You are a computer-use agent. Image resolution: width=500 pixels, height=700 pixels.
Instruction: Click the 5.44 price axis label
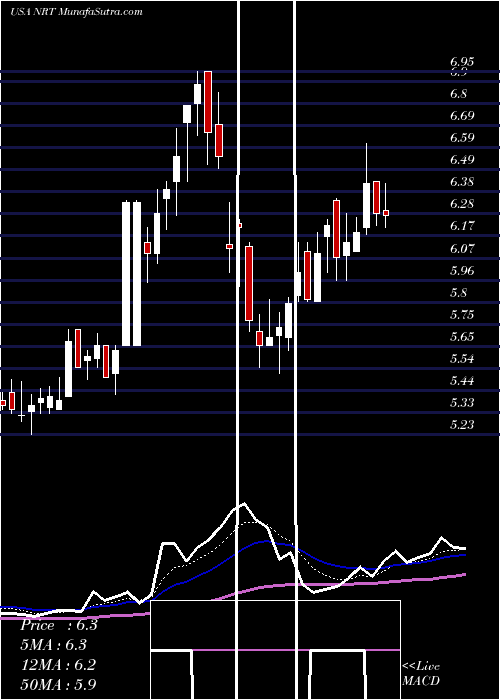(462, 381)
